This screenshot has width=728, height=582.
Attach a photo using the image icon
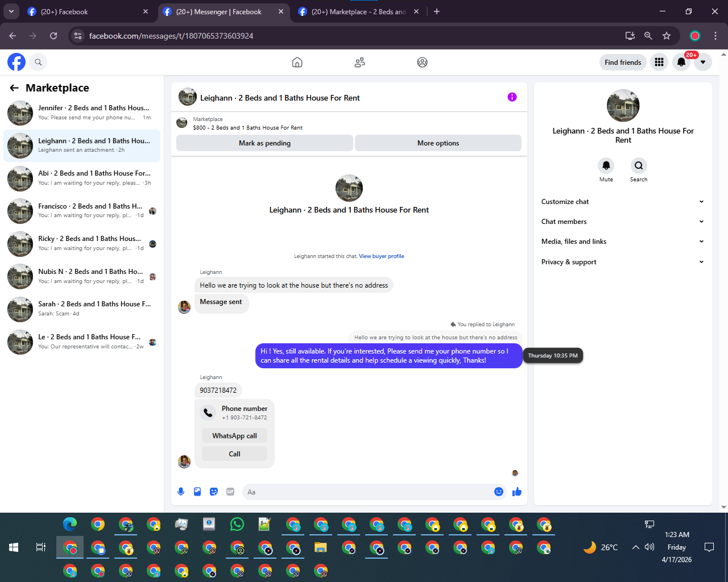(x=197, y=492)
